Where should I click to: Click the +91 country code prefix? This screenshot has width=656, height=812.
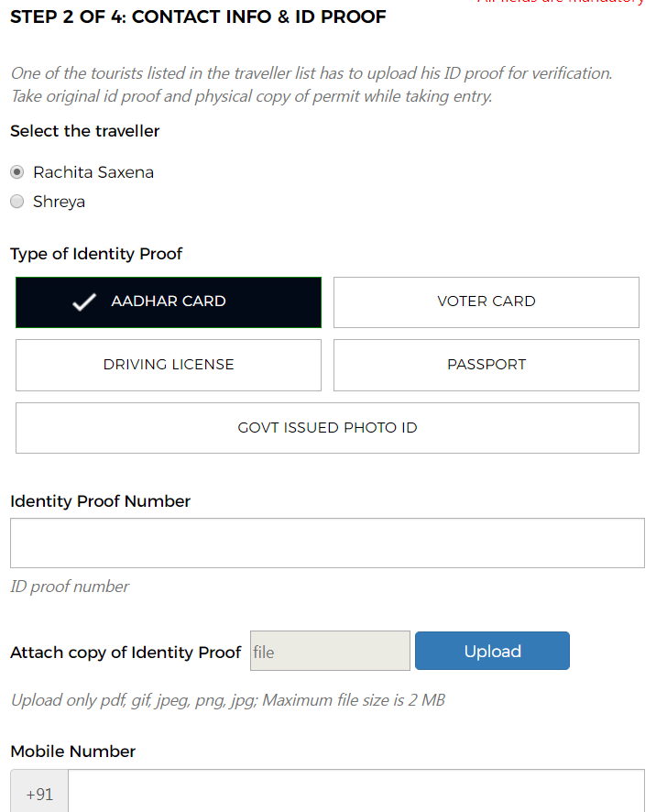[39, 794]
